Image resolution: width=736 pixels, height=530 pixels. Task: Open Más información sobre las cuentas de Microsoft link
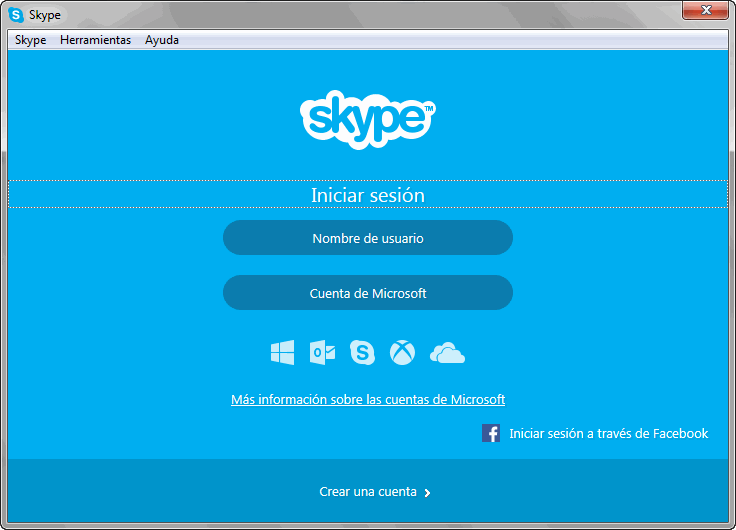coord(368,399)
